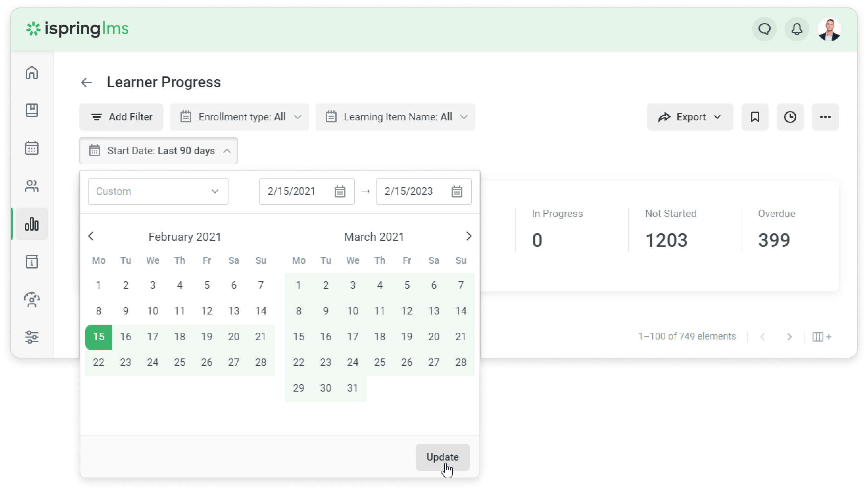Click the Add Filter button
Image resolution: width=868 pixels, height=491 pixels.
121,117
